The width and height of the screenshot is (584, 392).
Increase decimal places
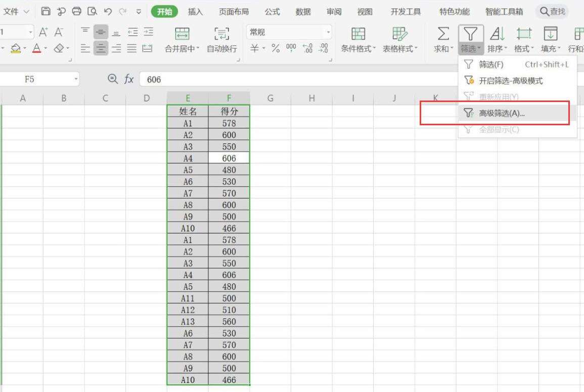pyautogui.click(x=307, y=48)
